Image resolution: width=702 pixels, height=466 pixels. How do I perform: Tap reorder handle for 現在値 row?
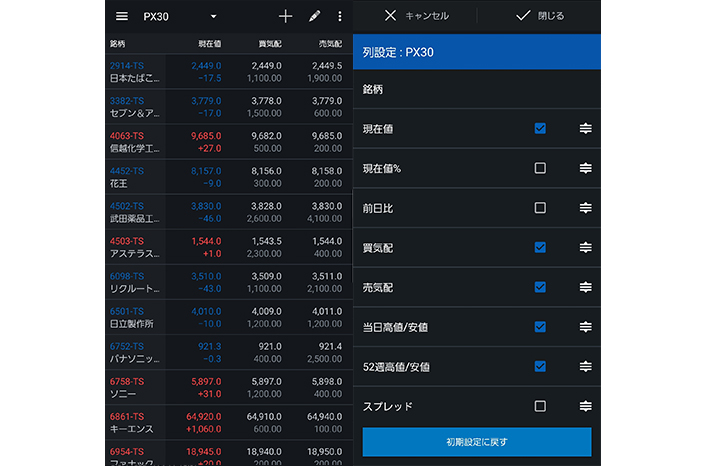[x=586, y=129]
